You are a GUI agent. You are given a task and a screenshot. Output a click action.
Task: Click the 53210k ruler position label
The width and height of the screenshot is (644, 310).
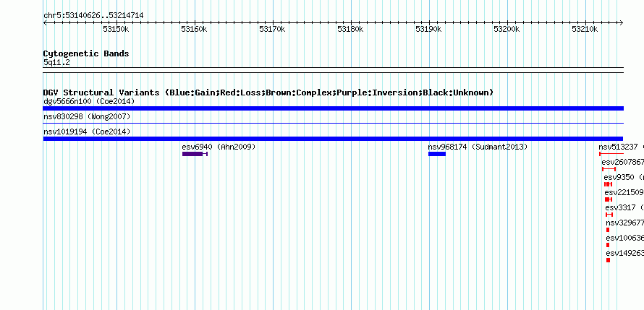pos(585,29)
